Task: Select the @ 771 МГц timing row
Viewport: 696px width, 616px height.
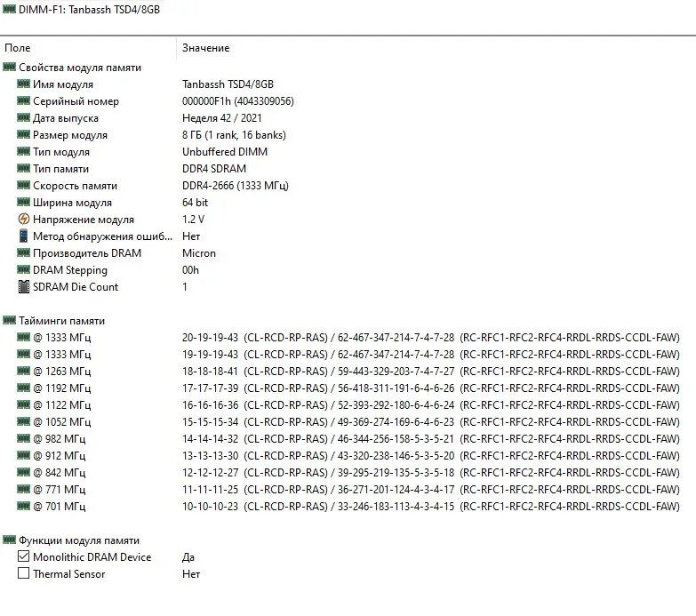Action: point(348,490)
